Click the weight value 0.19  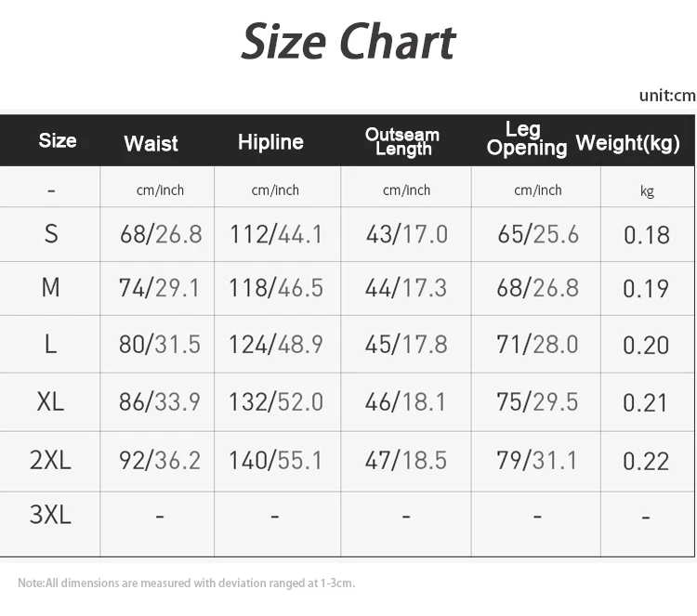coord(646,289)
